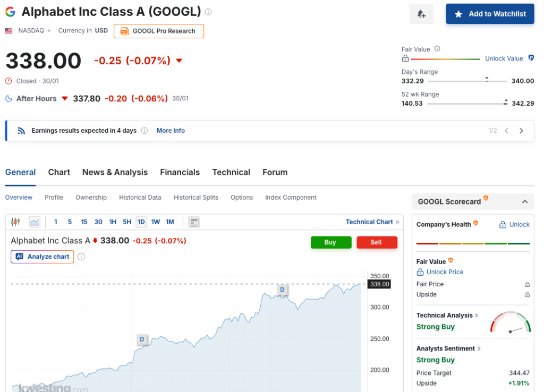
Task: Select the 1M chart interval
Action: point(170,222)
